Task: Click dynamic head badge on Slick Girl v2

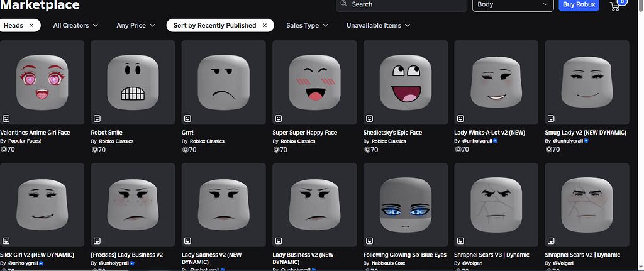Action: pyautogui.click(x=6, y=241)
